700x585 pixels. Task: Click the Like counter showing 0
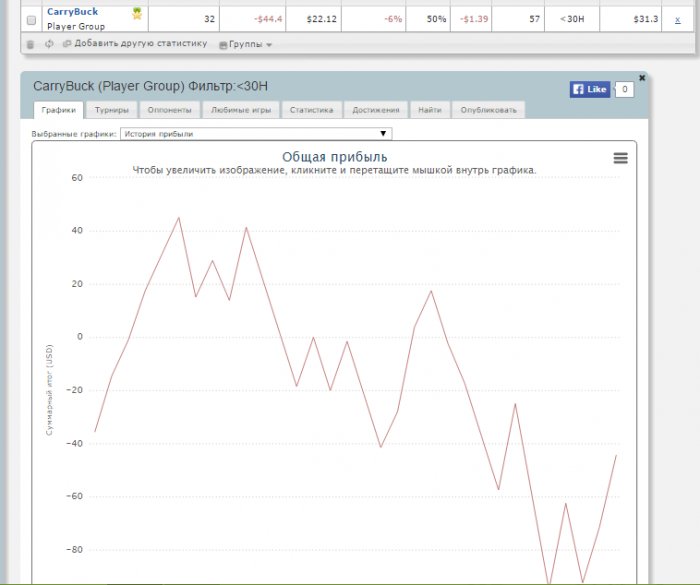(x=625, y=89)
